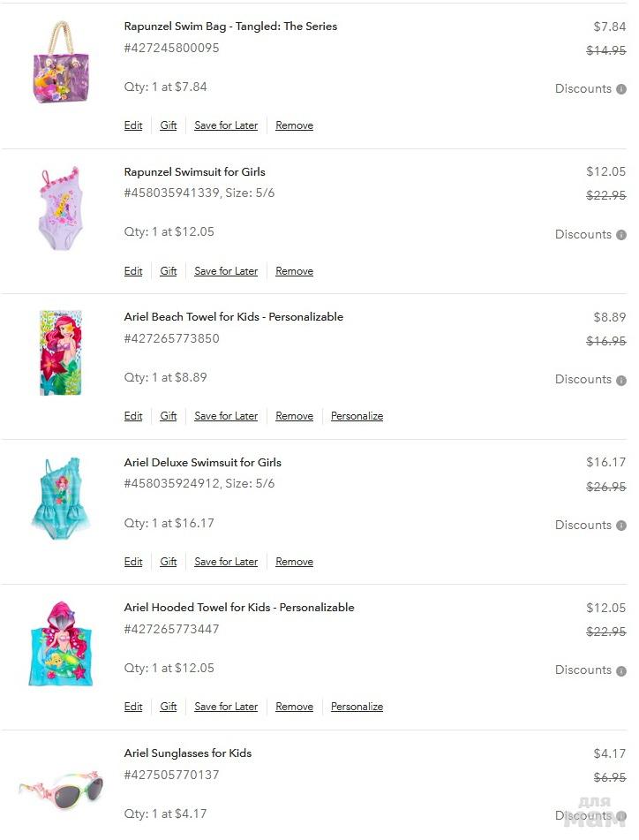
Task: Open Rapunzel Swimsuit product image
Action: pos(61,208)
